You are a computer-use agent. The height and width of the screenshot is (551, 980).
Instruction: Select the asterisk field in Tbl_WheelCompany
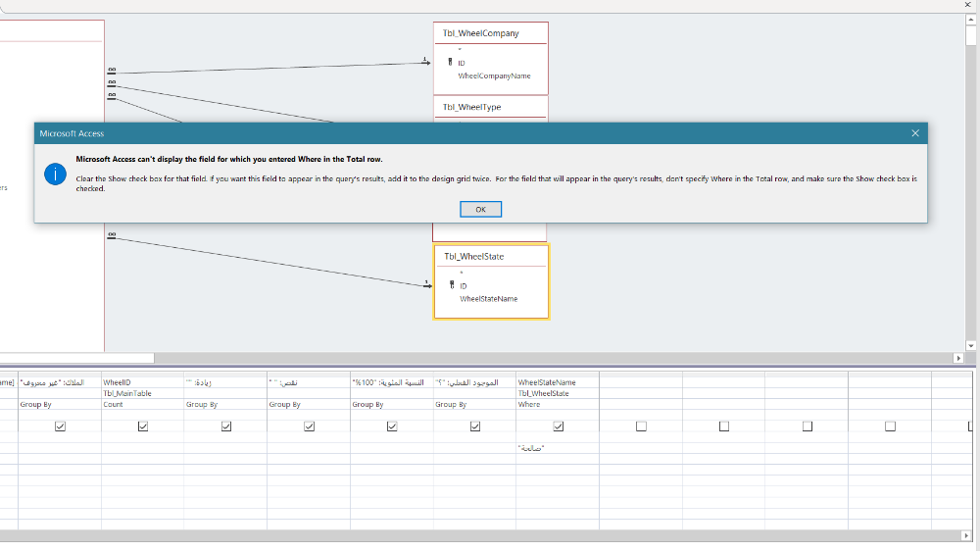tap(460, 50)
